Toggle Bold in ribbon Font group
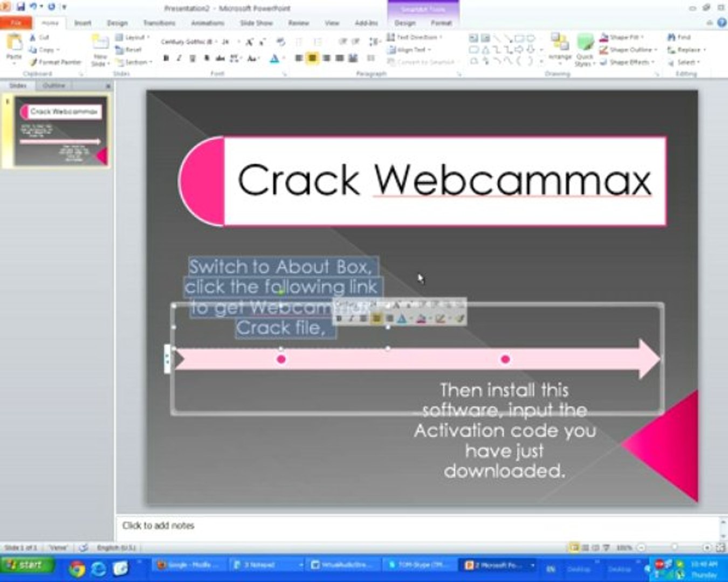The width and height of the screenshot is (728, 582). click(166, 58)
